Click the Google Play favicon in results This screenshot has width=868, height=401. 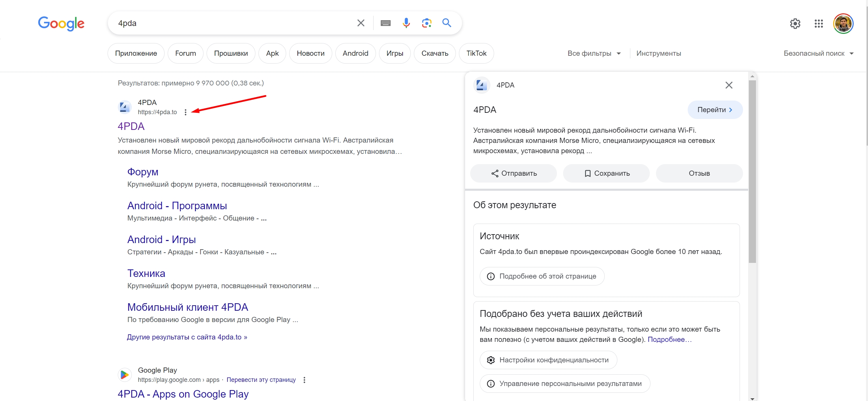pos(125,375)
